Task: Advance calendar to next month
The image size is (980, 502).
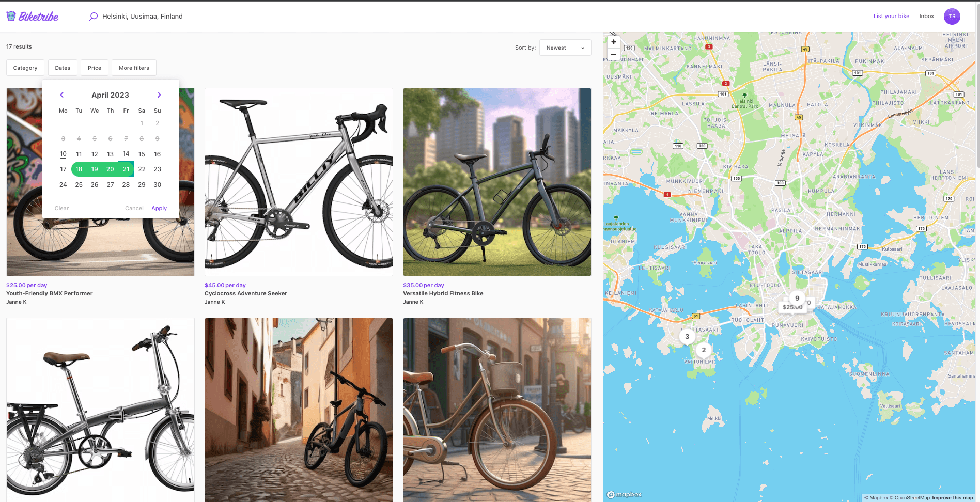Action: (159, 95)
